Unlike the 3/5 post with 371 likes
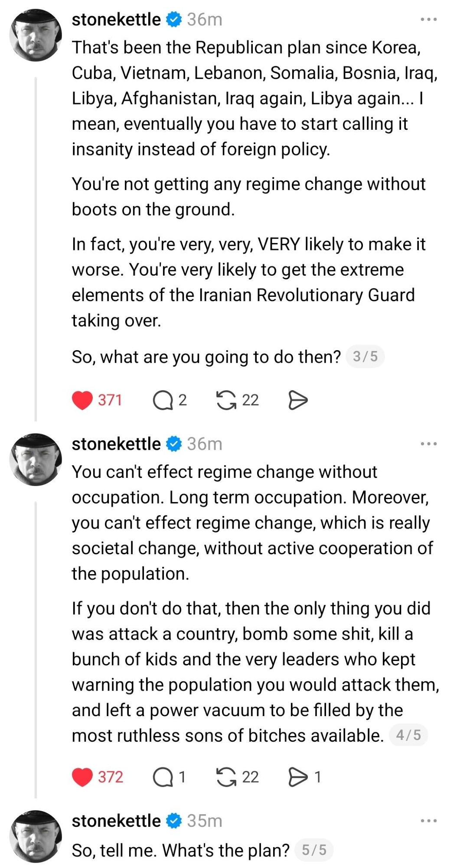 [82, 400]
